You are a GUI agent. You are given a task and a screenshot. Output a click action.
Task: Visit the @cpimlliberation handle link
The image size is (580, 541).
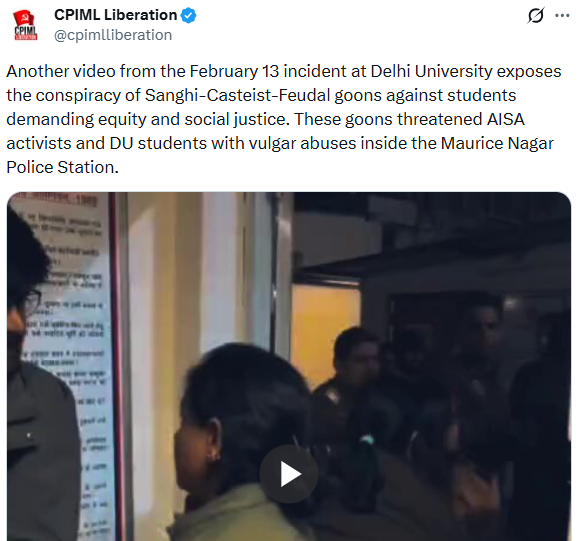coord(113,35)
